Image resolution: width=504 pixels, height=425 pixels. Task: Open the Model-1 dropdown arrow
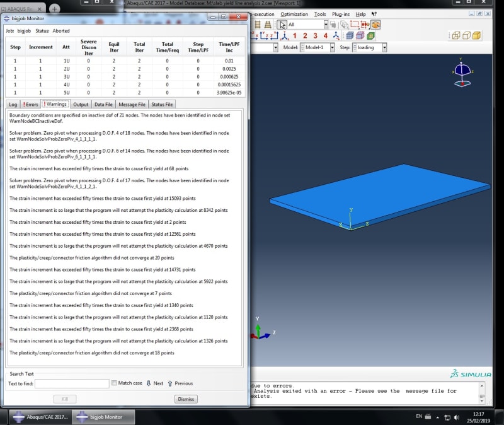coord(332,48)
